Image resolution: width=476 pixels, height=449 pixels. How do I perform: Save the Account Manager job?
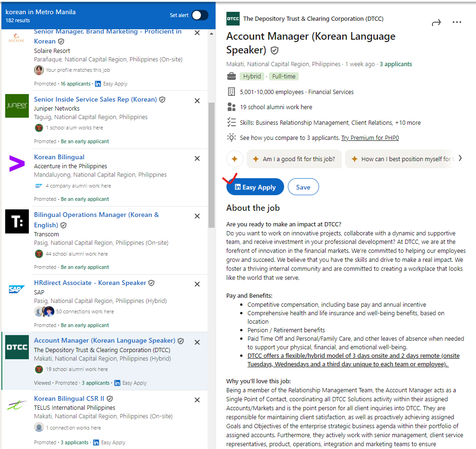pyautogui.click(x=303, y=187)
